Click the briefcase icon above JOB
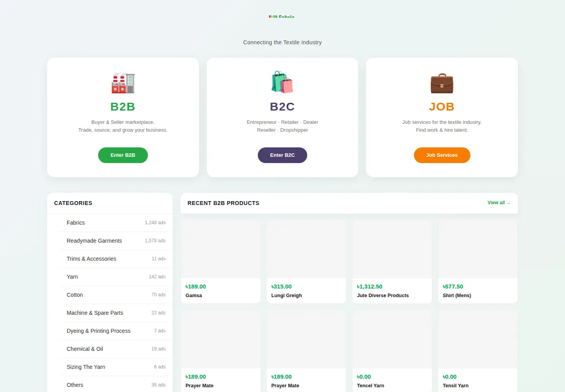This screenshot has height=392, width=565. click(442, 83)
